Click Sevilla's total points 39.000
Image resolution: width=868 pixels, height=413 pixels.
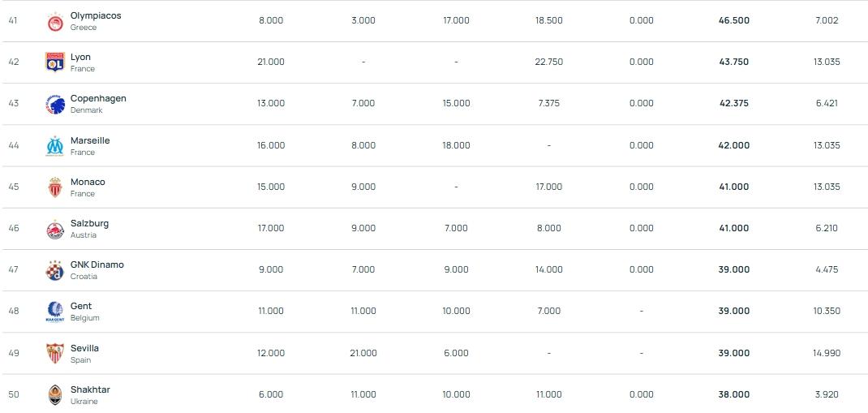(733, 353)
